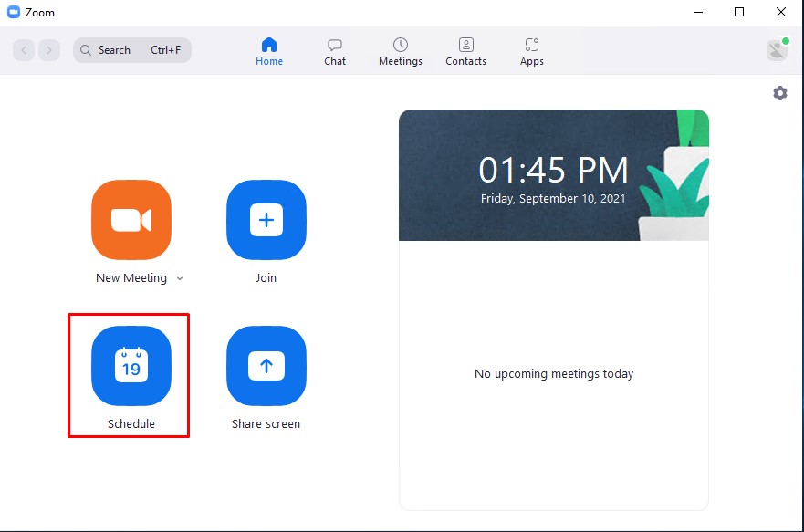Click the Zoom logo in the title bar
This screenshot has width=804, height=532.
click(14, 12)
